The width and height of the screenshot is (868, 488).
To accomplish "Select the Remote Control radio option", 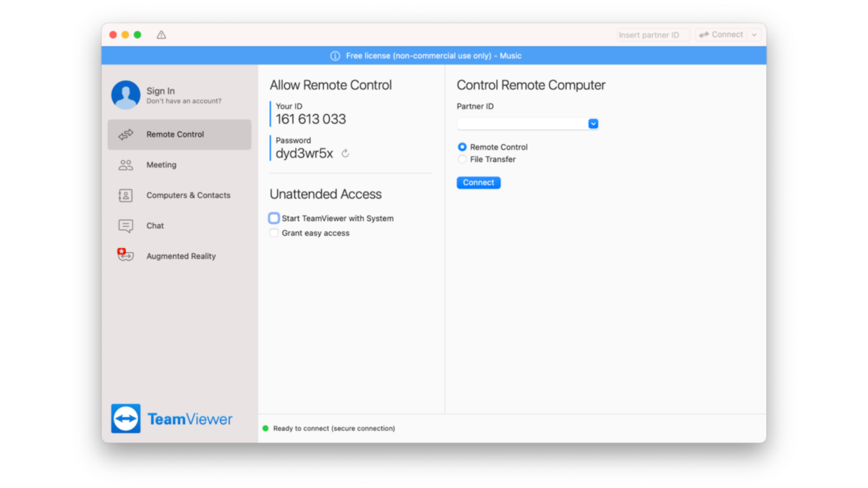I will tap(462, 147).
